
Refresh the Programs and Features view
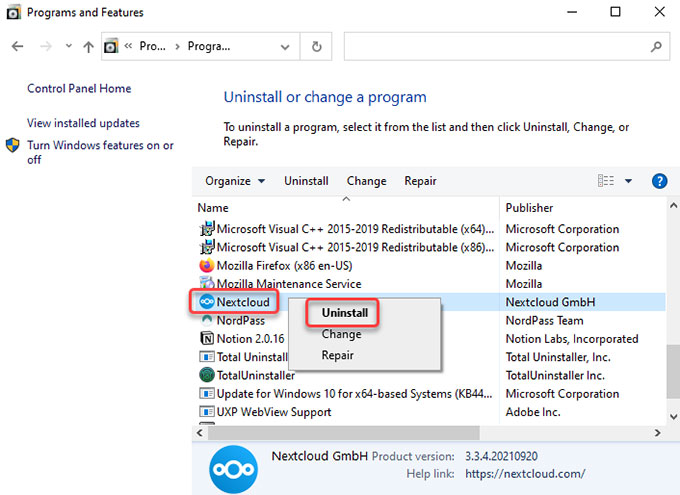click(317, 46)
